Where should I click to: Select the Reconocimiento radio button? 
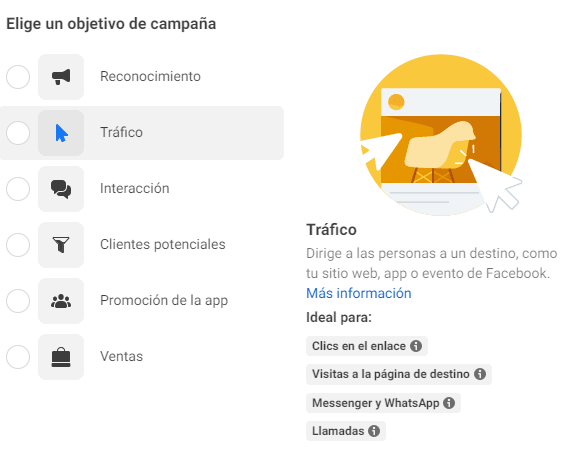click(x=18, y=77)
